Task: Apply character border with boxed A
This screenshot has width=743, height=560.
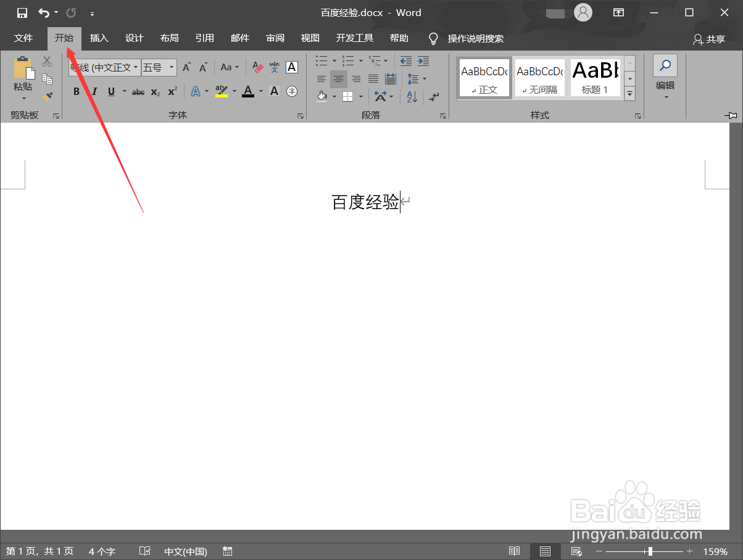Action: pyautogui.click(x=292, y=67)
